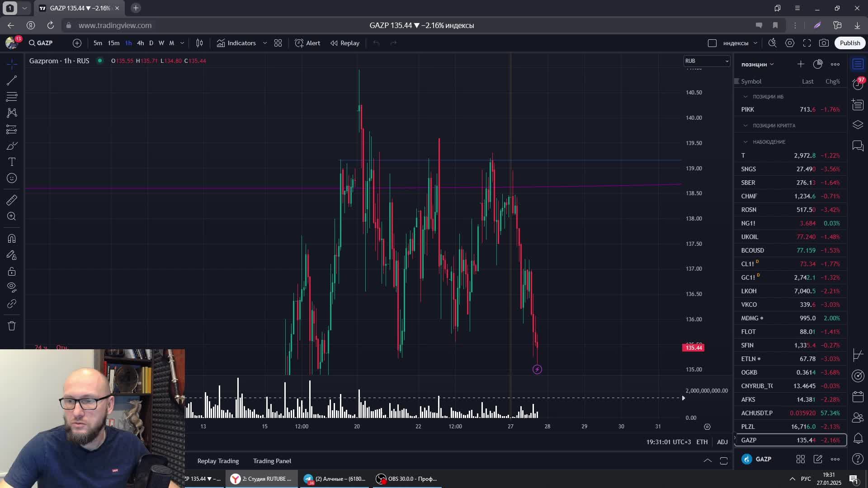Screen dimensions: 868x488
Task: Open fullscreen mode icon
Action: pos(807,43)
